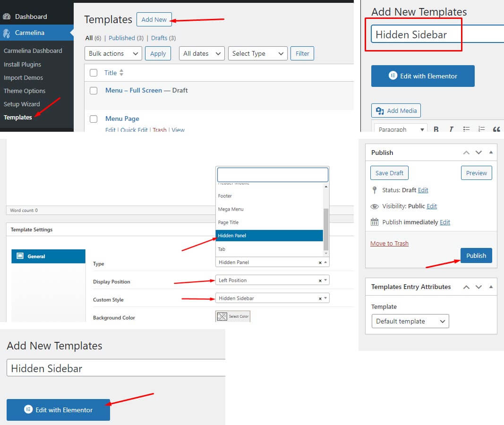The image size is (504, 425).
Task: Collapse Templates Entry Attributes panel
Action: [491, 287]
